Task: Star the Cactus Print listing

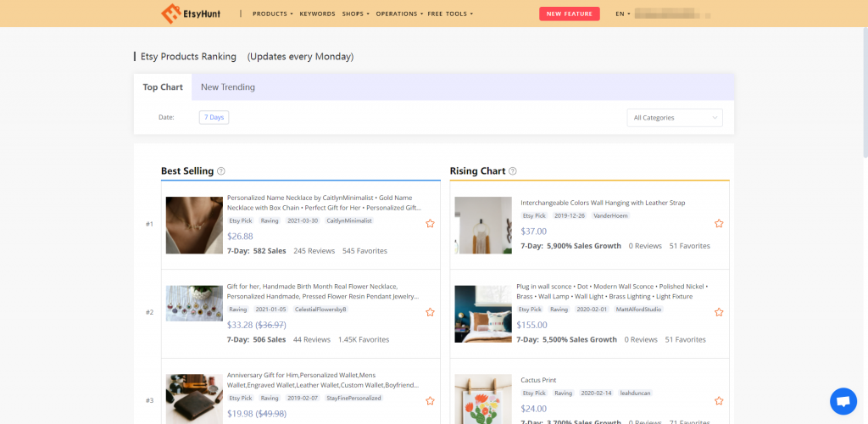Action: coord(719,400)
